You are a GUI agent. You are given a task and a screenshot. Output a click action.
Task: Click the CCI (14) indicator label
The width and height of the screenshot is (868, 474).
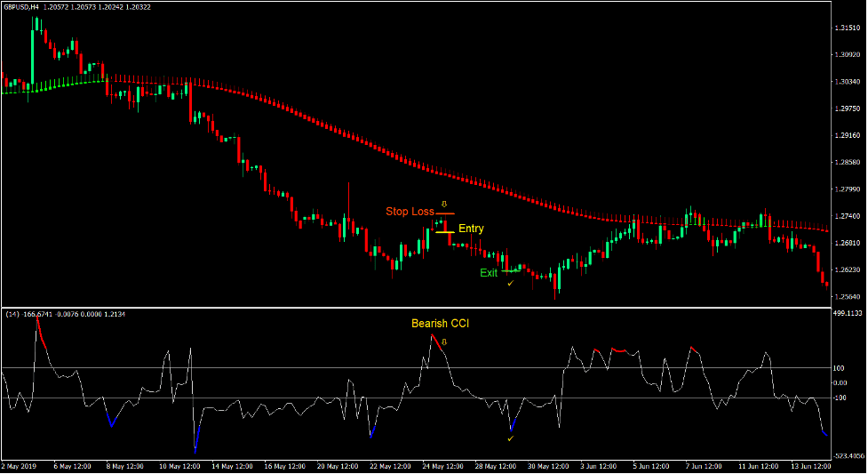pyautogui.click(x=14, y=314)
